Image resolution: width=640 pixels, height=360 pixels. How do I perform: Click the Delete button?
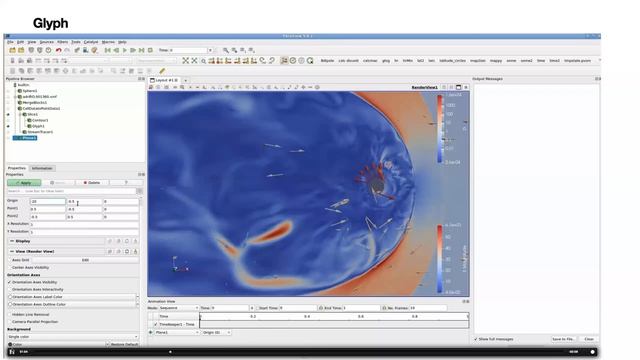point(92,182)
